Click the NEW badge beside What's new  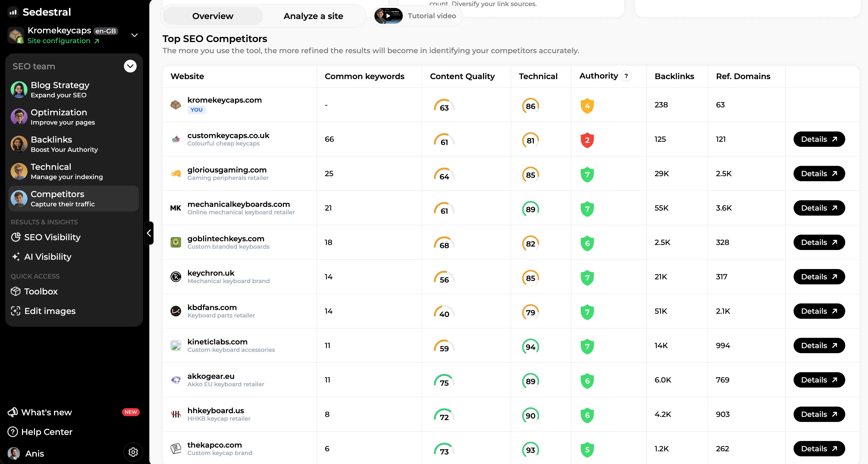click(x=131, y=412)
